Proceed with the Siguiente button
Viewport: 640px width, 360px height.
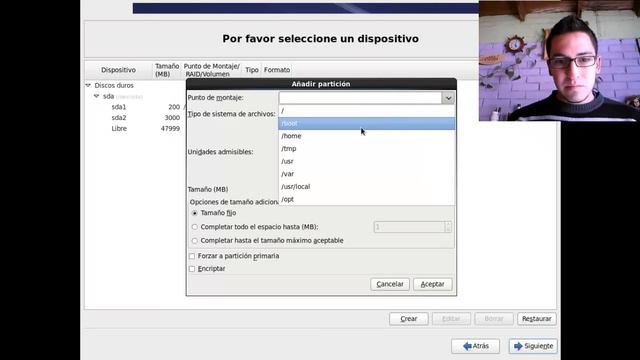[533, 346]
